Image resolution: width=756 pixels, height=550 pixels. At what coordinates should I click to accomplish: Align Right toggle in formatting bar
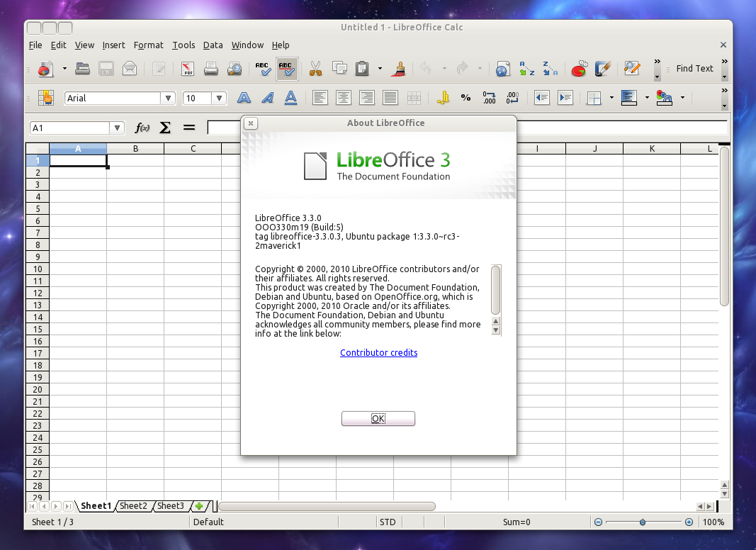pyautogui.click(x=367, y=98)
